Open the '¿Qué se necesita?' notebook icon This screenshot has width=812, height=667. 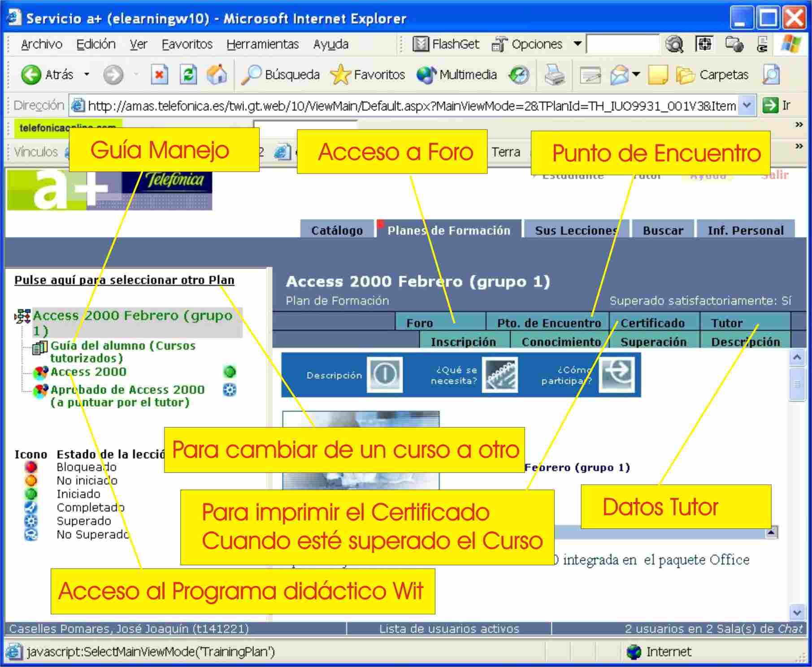[x=499, y=375]
